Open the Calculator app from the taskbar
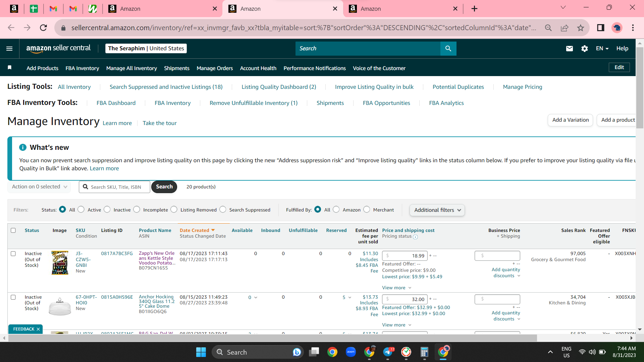 [x=424, y=352]
